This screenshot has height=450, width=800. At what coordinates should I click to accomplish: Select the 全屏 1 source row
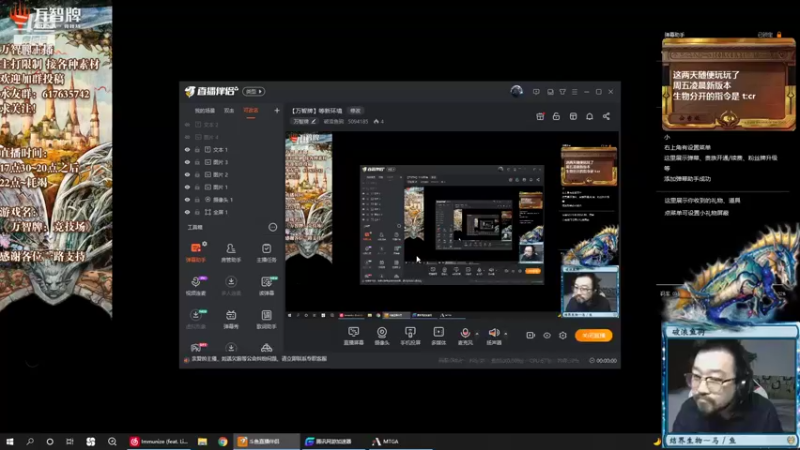point(232,212)
